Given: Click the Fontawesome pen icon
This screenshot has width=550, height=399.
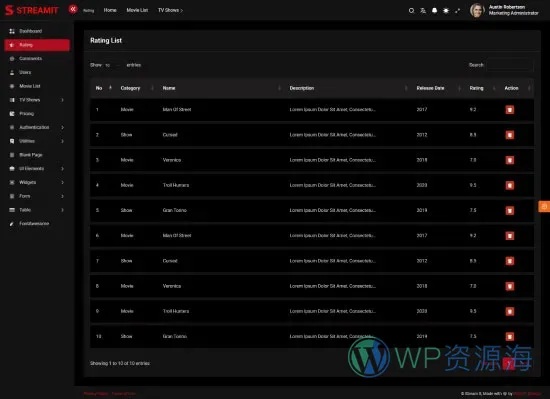Looking at the screenshot, I should click(12, 224).
